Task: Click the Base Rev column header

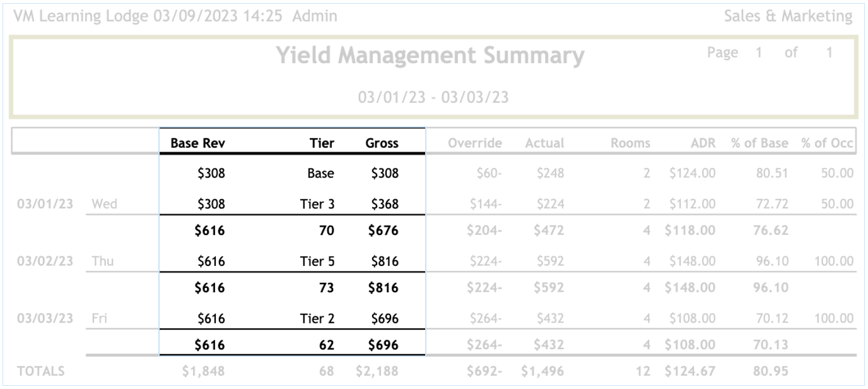Action: pos(197,143)
